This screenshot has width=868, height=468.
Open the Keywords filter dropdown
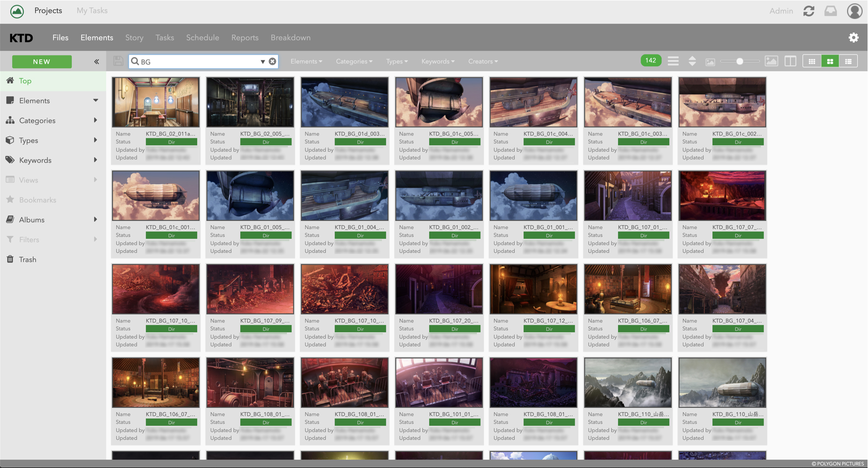438,61
